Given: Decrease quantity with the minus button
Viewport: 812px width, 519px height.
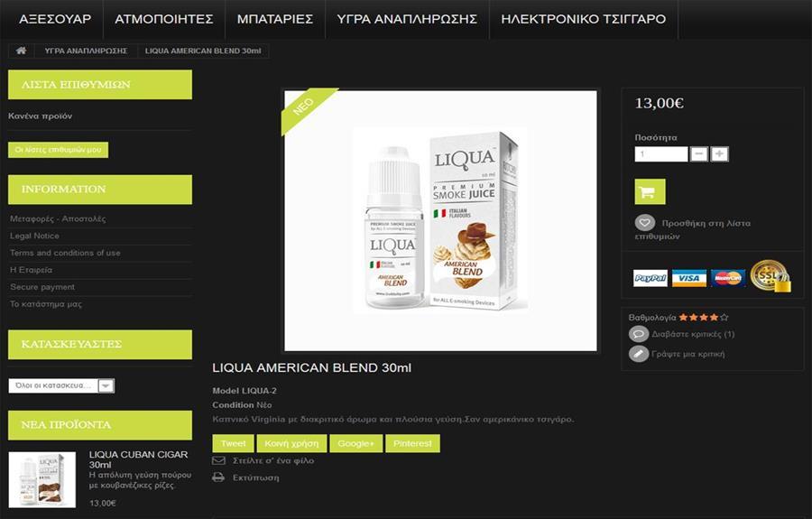Looking at the screenshot, I should 699,153.
